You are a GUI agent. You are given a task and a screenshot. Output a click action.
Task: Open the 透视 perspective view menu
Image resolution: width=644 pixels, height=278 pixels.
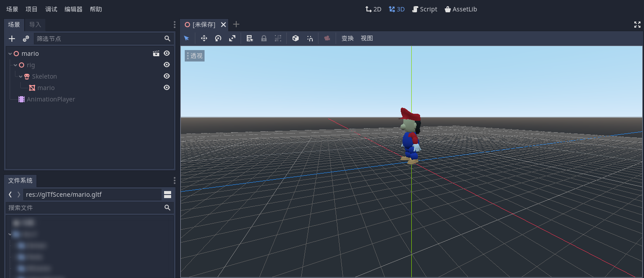coord(194,56)
